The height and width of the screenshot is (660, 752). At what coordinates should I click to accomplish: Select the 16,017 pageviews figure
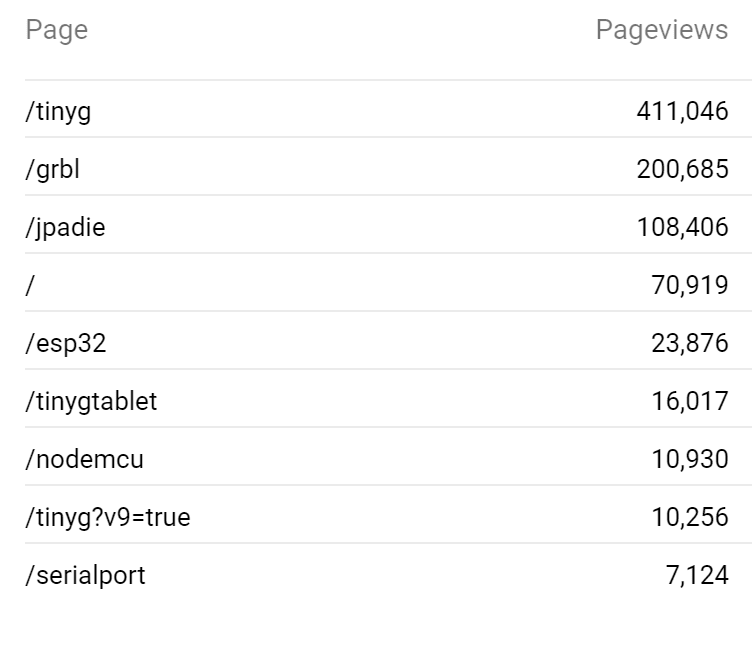point(689,401)
